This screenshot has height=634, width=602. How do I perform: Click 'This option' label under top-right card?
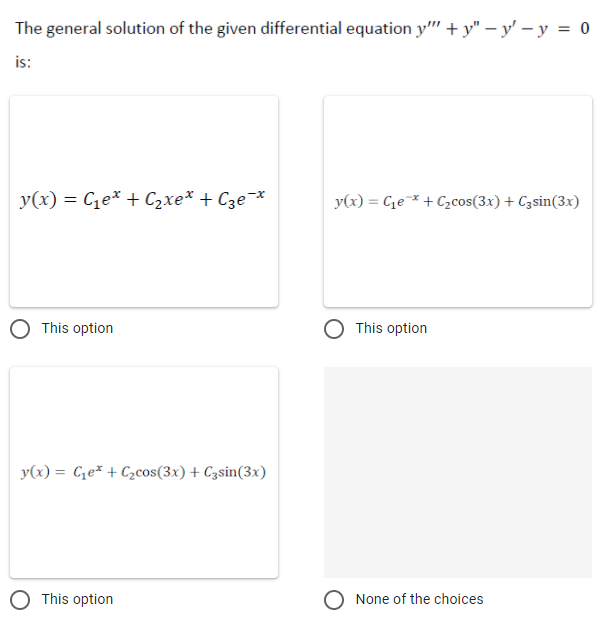coord(391,328)
